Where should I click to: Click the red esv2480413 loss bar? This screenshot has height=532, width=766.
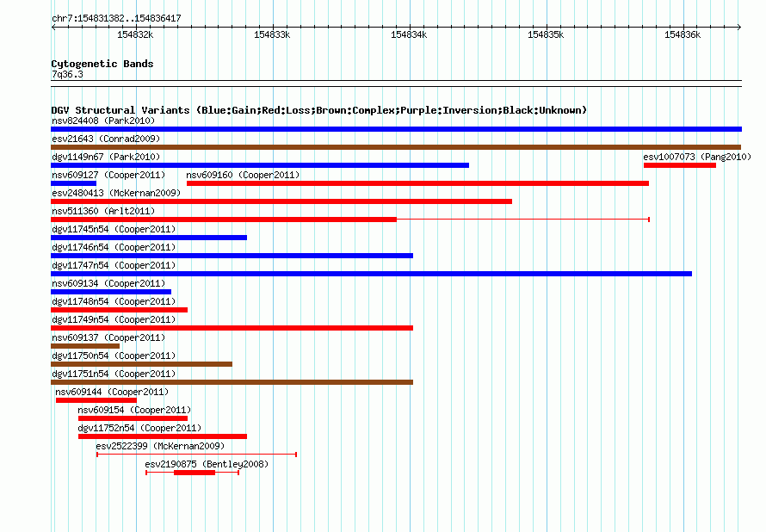click(x=281, y=201)
